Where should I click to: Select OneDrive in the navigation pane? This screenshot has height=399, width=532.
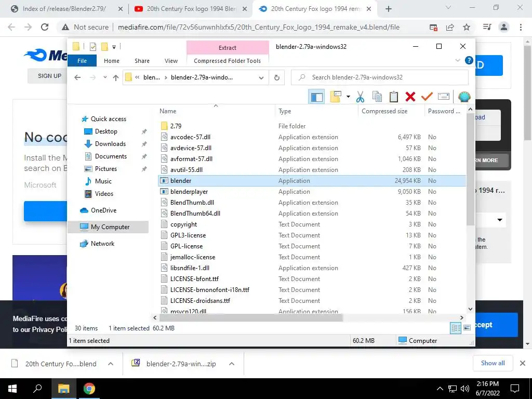coord(103,210)
